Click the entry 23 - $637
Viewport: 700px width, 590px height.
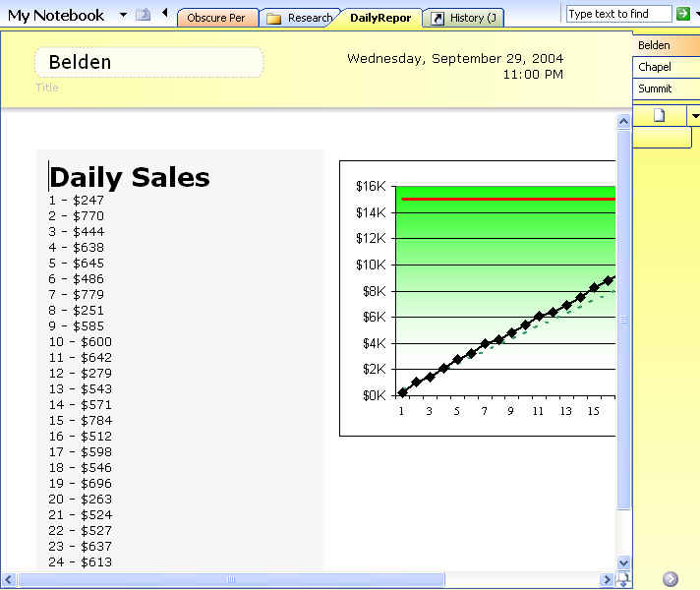click(80, 547)
